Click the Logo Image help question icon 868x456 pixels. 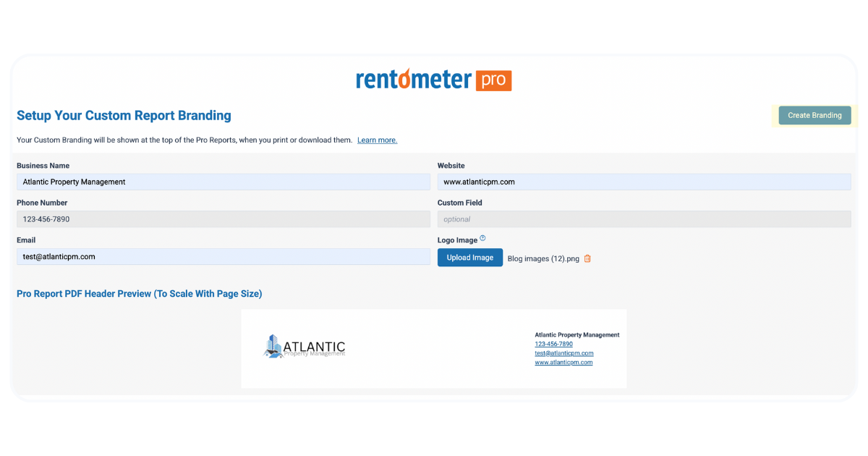click(482, 238)
